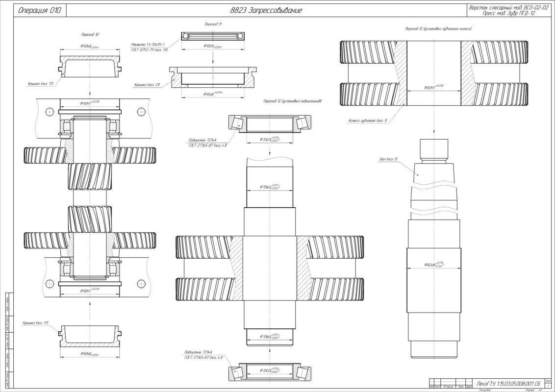Viewport: 555px width, 392px height.
Task: Click "Переход 12 (установка зубчатого колеса)" heading
Action: [x=438, y=29]
